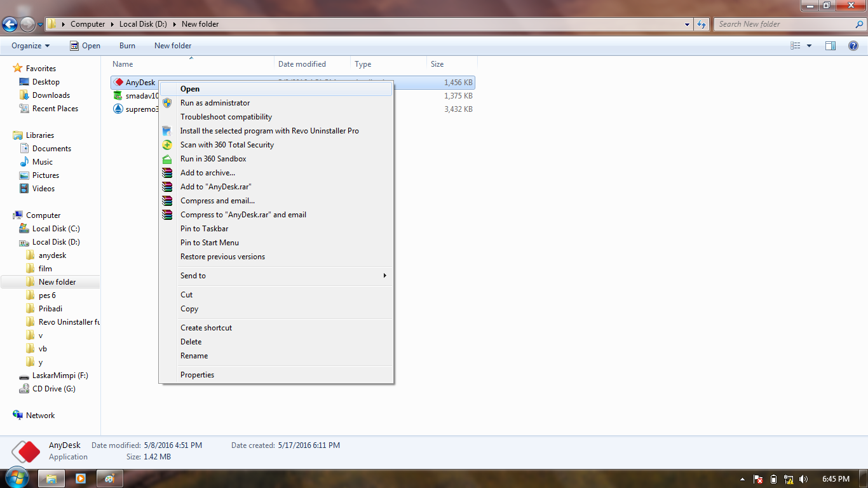Click 360 Sandbox icon in context menu
Screen dimensions: 868x488
point(167,159)
